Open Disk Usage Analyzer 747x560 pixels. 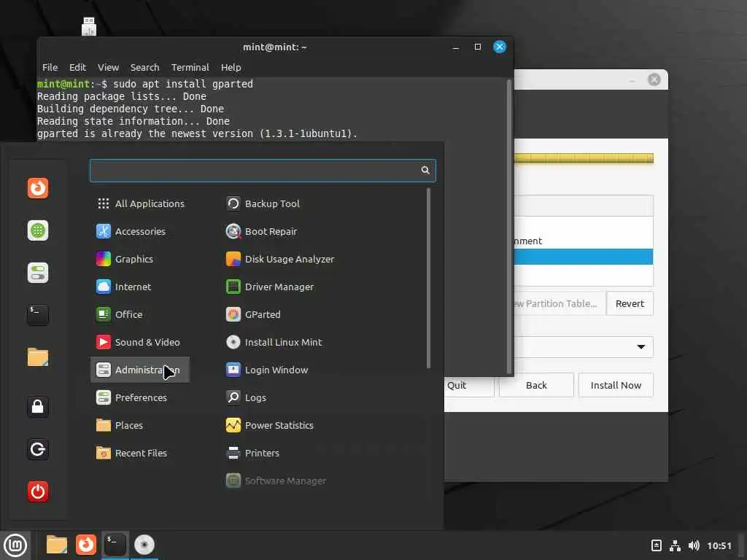point(280,259)
